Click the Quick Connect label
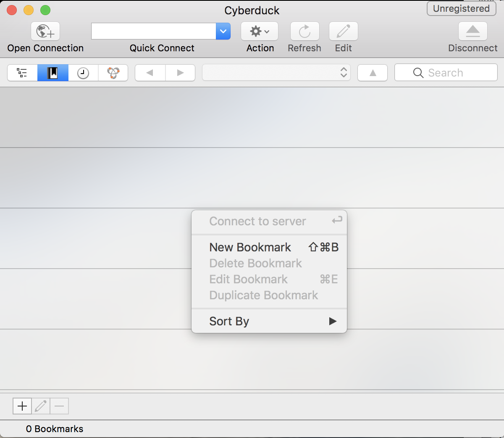The image size is (504, 438). [x=162, y=48]
